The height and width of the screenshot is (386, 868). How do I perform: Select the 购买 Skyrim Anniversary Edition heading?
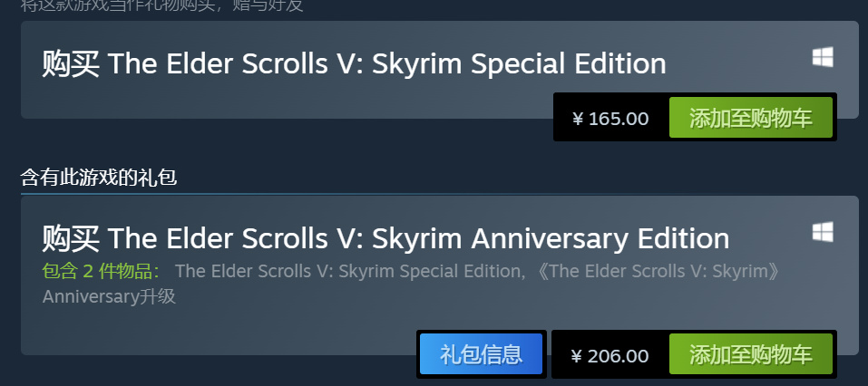(x=385, y=239)
